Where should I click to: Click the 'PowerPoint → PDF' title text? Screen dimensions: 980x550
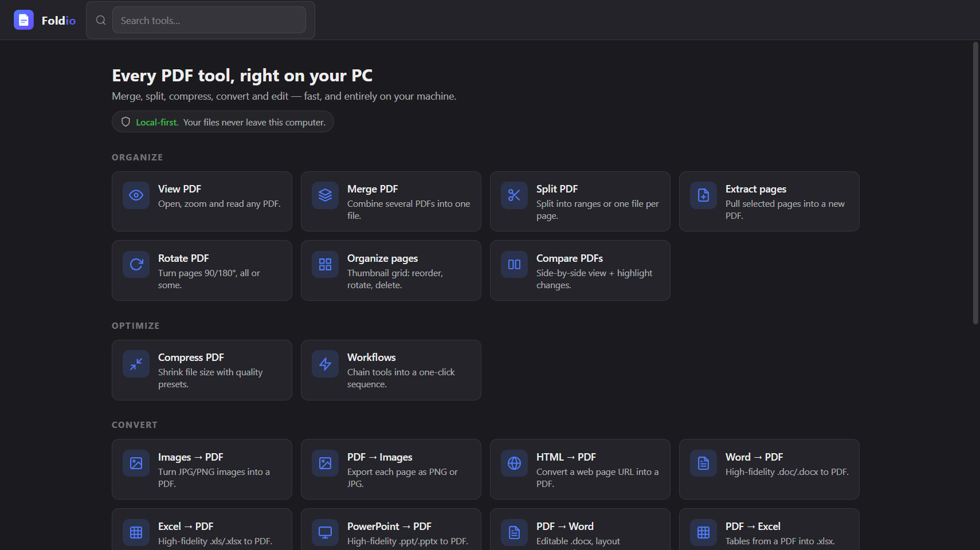[x=389, y=527]
